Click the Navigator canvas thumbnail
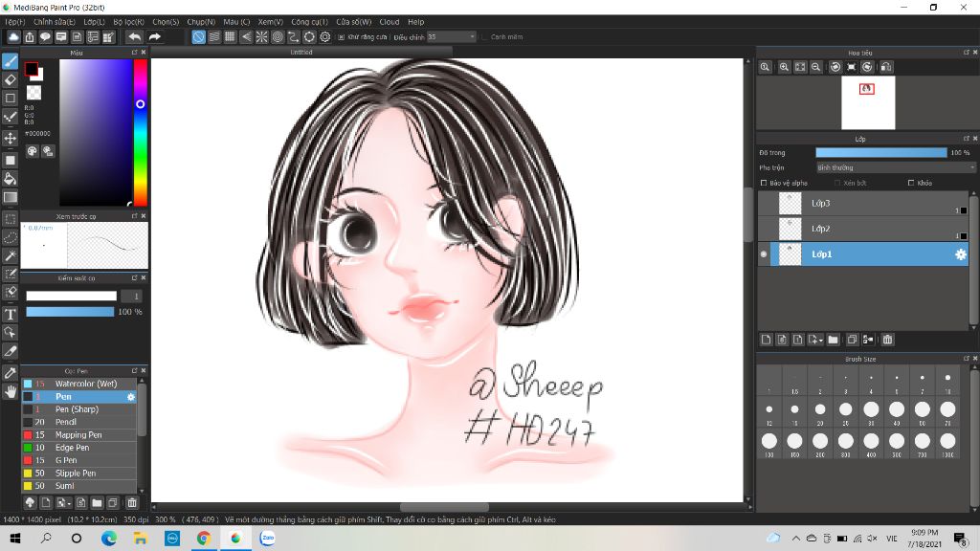Image resolution: width=980 pixels, height=551 pixels. click(868, 103)
